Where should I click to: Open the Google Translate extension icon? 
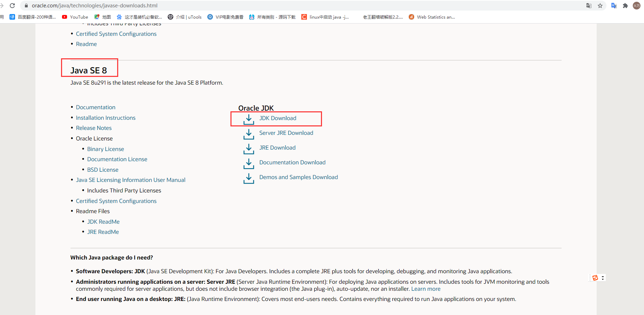pyautogui.click(x=614, y=6)
